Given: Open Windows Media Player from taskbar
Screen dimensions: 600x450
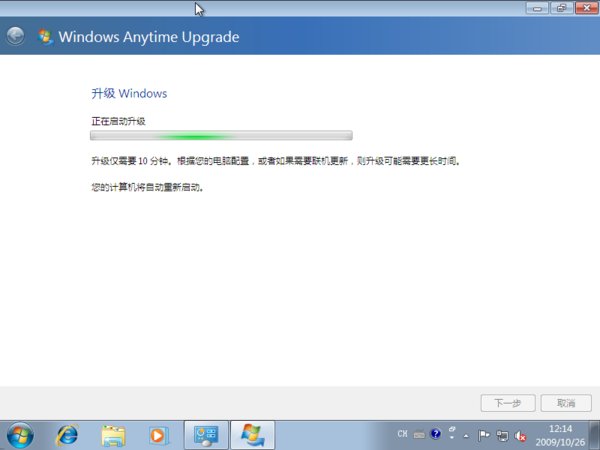Looking at the screenshot, I should pos(158,435).
